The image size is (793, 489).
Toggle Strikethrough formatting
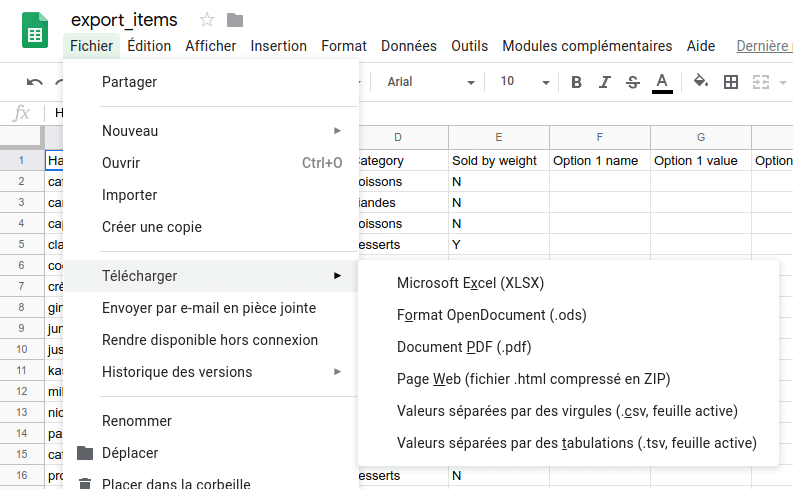pyautogui.click(x=633, y=82)
